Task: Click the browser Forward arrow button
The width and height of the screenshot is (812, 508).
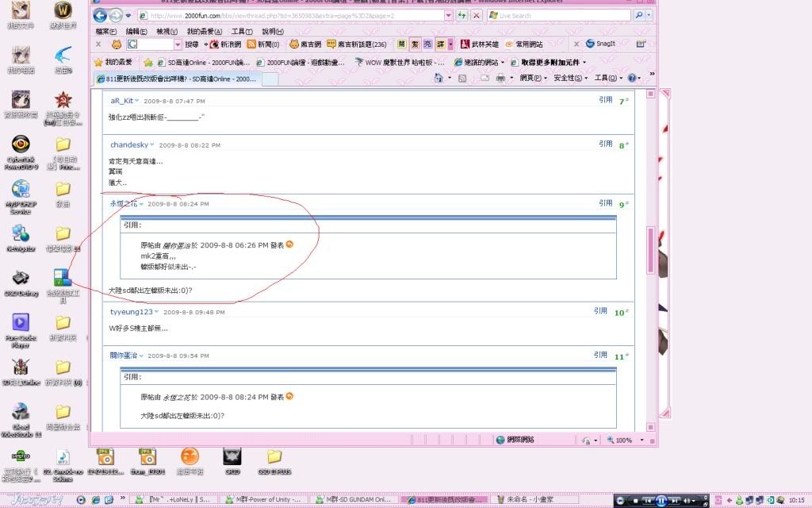Action: pyautogui.click(x=116, y=16)
